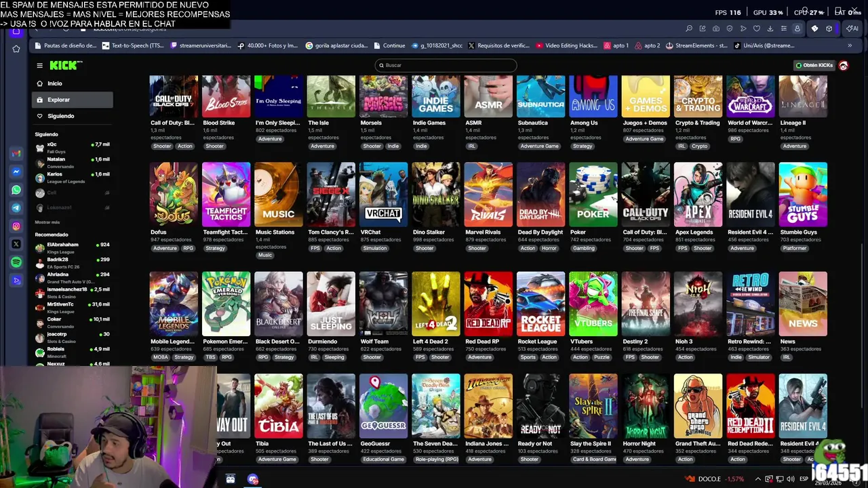
Task: Open Natalan channel in sidebar
Action: [73, 162]
